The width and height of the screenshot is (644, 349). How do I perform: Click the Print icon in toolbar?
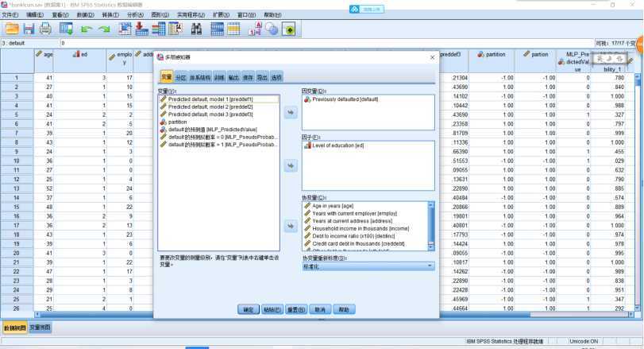tap(45, 29)
